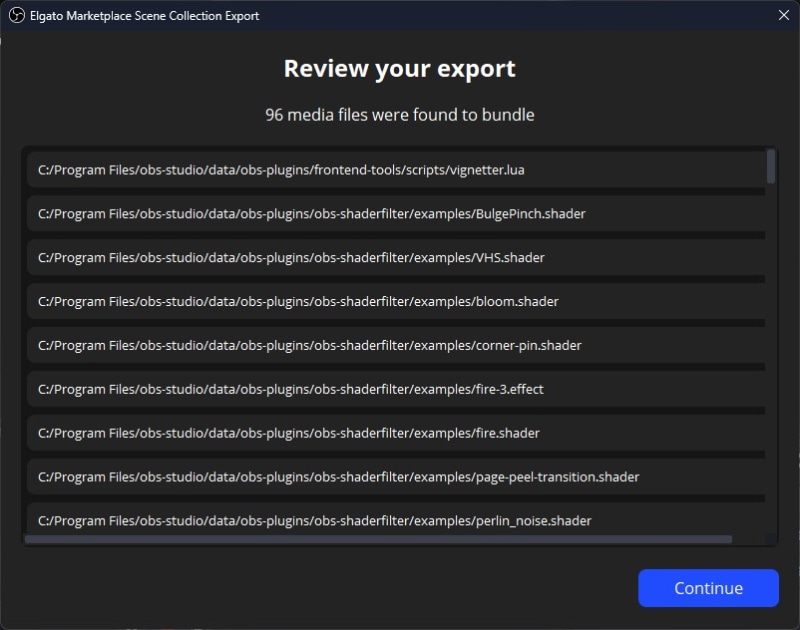Click the obs-shaderfilter examples path row
This screenshot has height=630, width=800.
(400, 213)
